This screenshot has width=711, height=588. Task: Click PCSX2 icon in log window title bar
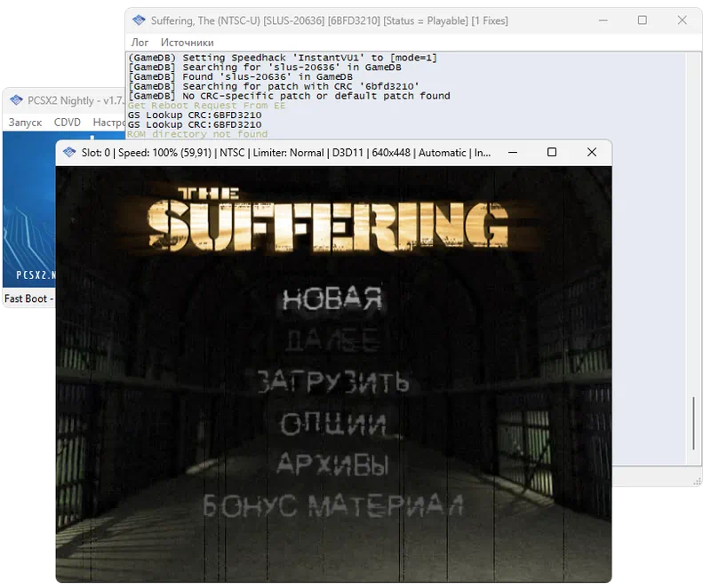139,20
